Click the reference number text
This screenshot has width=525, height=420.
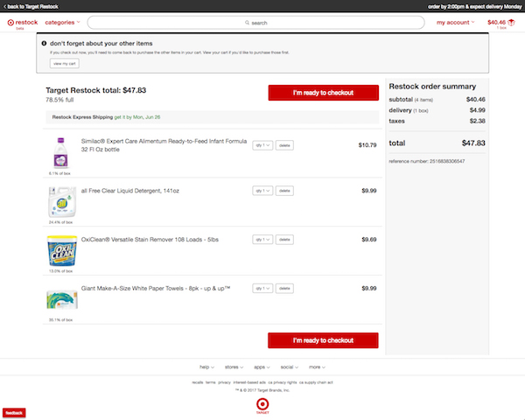[x=427, y=161]
